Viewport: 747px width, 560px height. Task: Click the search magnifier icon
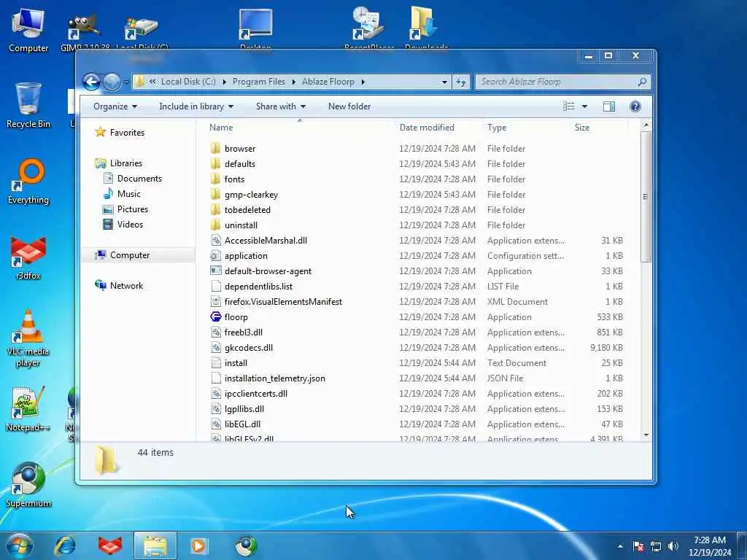(642, 82)
